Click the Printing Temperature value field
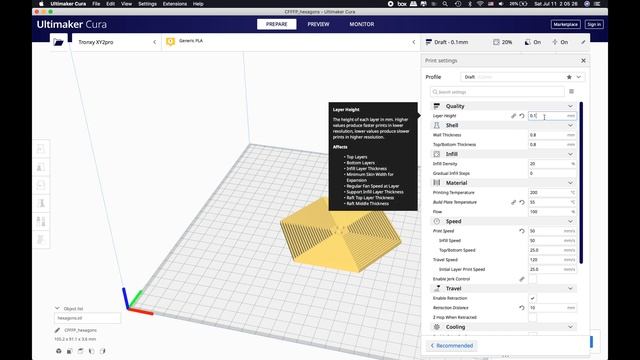 [552, 193]
